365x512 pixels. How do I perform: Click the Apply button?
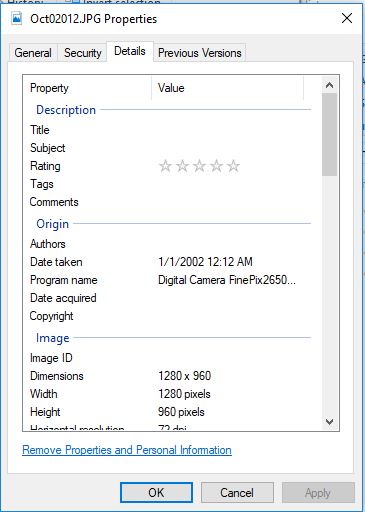point(318,492)
